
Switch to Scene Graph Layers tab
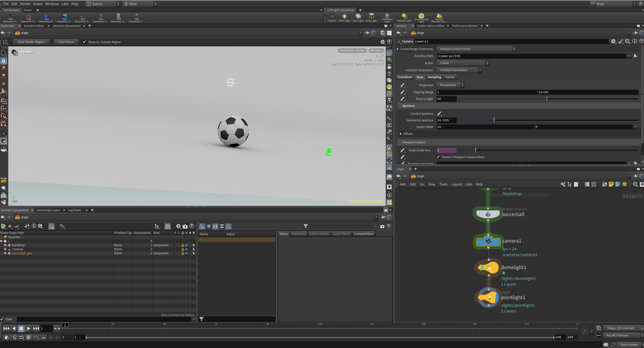(x=48, y=210)
